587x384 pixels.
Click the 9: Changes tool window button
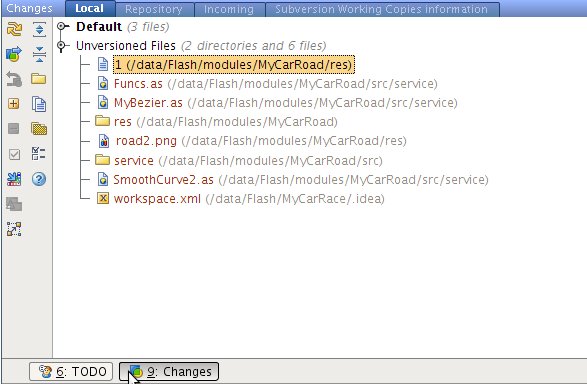[169, 371]
